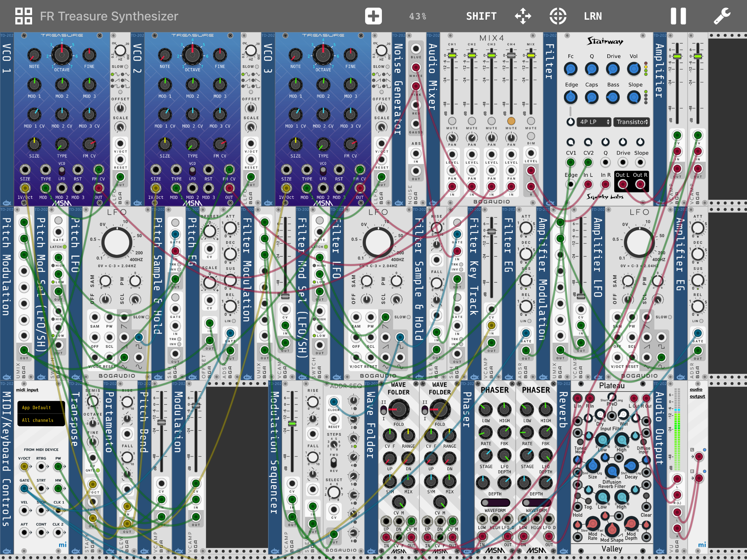Open the App Default MIDI driver selector
This screenshot has height=560, width=747.
click(41, 408)
